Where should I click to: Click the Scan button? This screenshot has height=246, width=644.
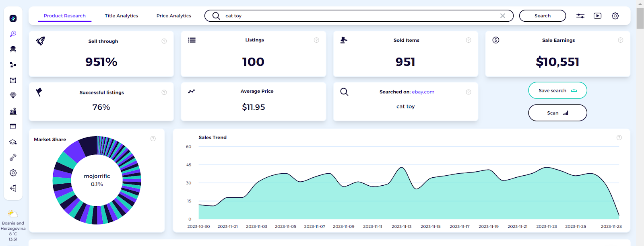(x=557, y=113)
